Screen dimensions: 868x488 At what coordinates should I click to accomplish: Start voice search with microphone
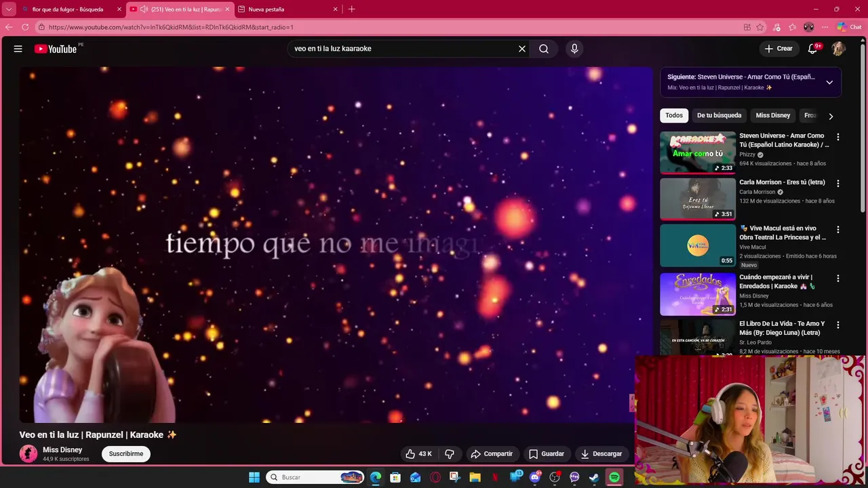pyautogui.click(x=574, y=49)
